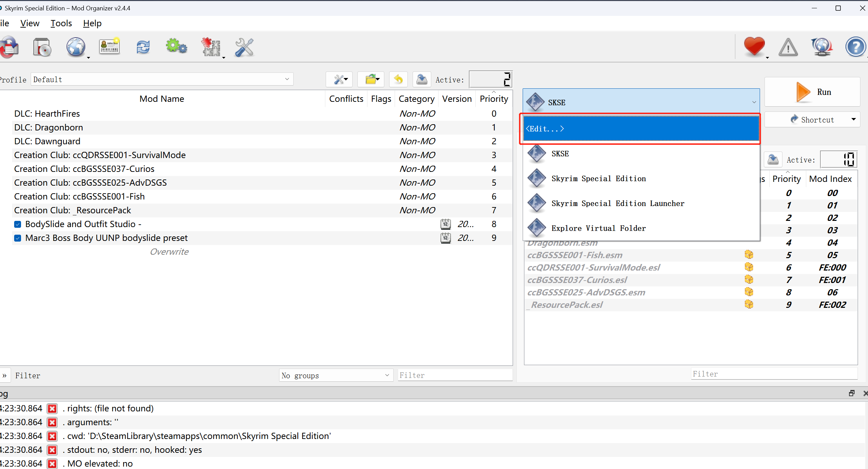868x469 pixels.
Task: Open executables via green gears icon
Action: 176,47
